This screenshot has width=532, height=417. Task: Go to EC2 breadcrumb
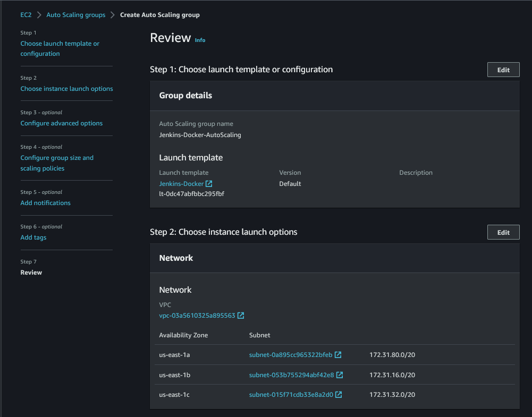coord(26,15)
